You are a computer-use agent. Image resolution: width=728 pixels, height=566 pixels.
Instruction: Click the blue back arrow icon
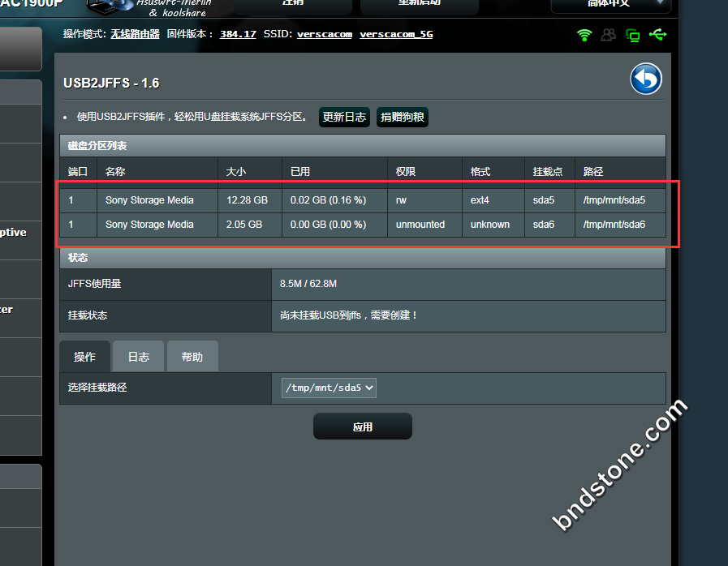pyautogui.click(x=646, y=79)
